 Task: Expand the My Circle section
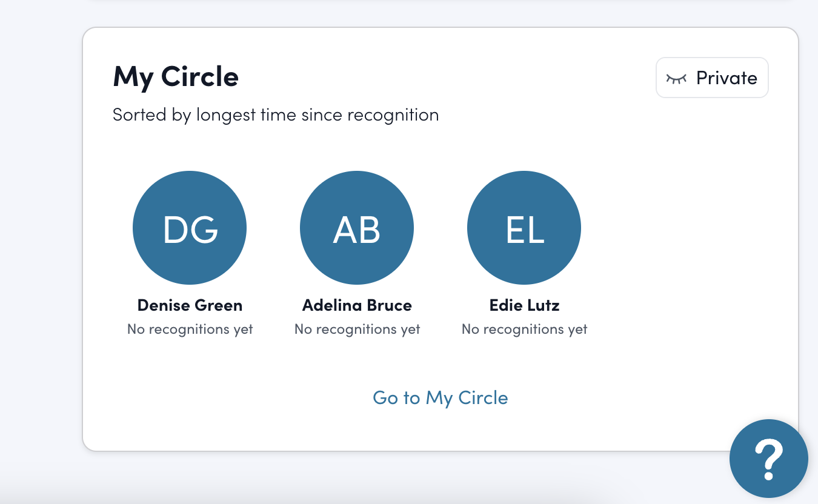441,397
